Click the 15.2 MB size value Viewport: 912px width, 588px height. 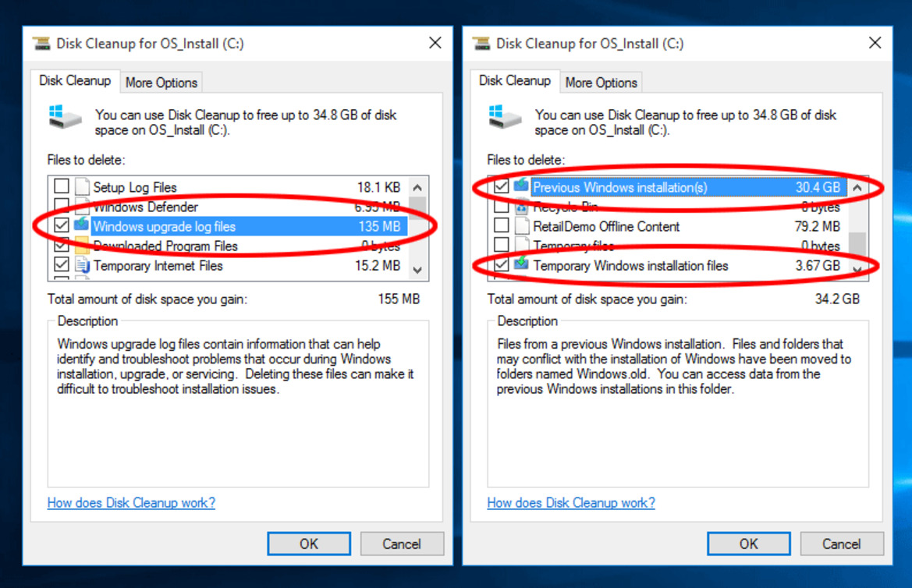pyautogui.click(x=378, y=266)
